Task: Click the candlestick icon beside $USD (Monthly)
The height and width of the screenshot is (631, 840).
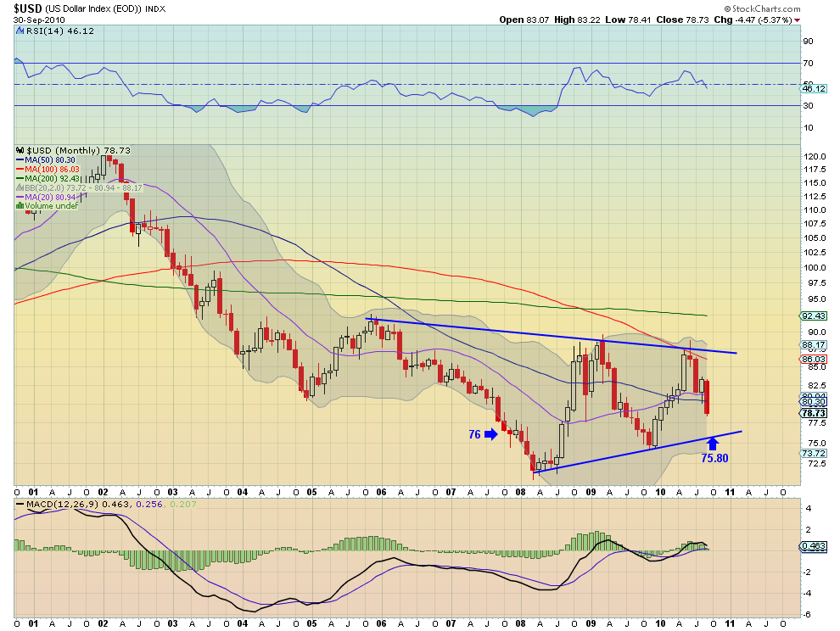Action: click(x=20, y=150)
